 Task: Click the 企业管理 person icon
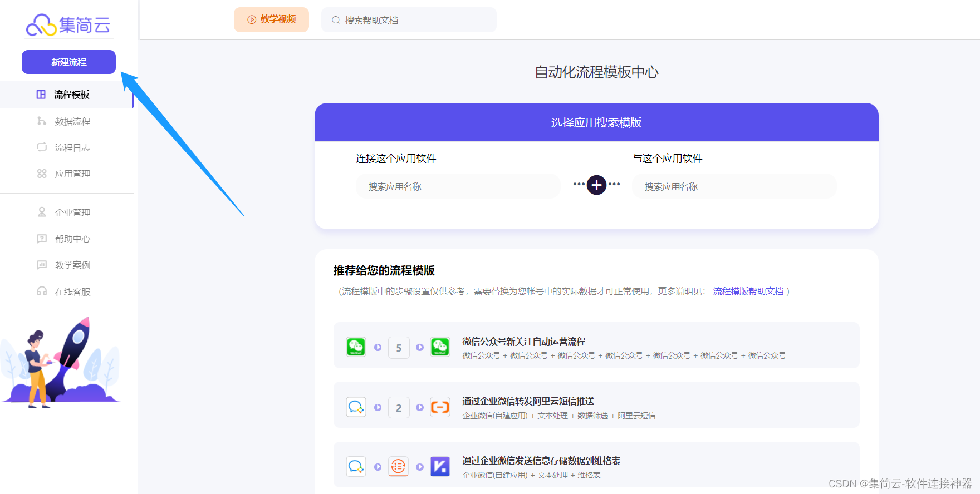pyautogui.click(x=42, y=212)
